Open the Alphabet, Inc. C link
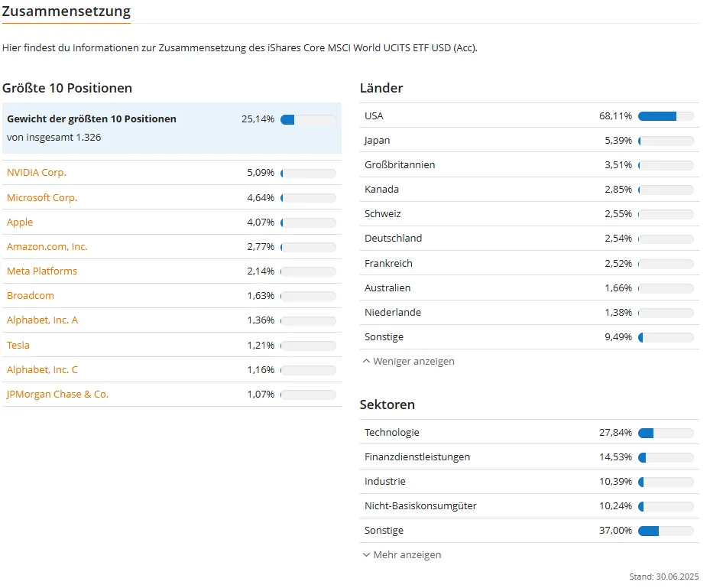 [x=43, y=369]
